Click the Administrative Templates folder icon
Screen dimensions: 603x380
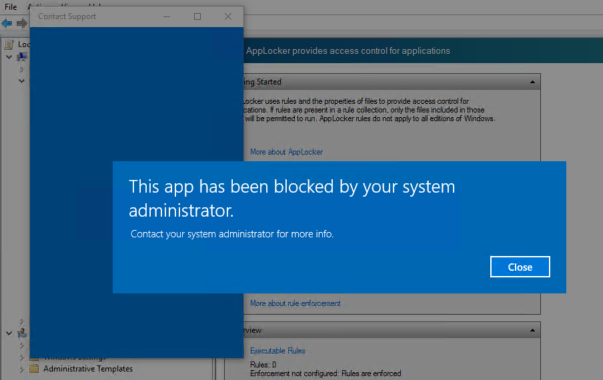(x=34, y=369)
